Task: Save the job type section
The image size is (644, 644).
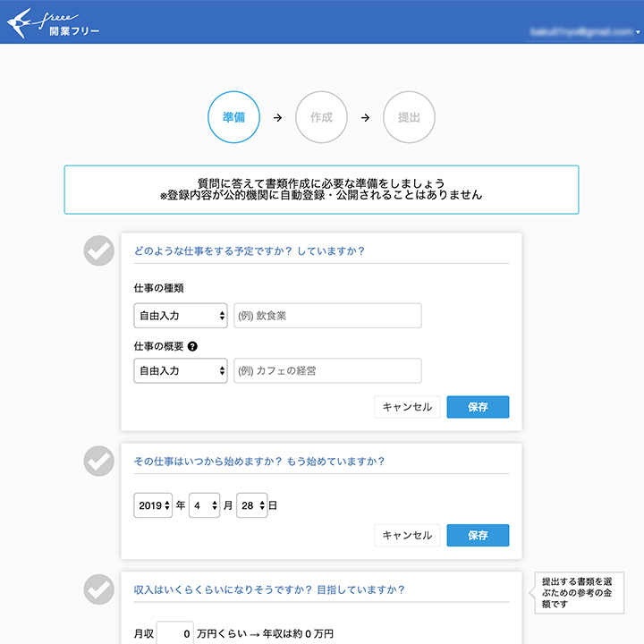Action: click(478, 407)
